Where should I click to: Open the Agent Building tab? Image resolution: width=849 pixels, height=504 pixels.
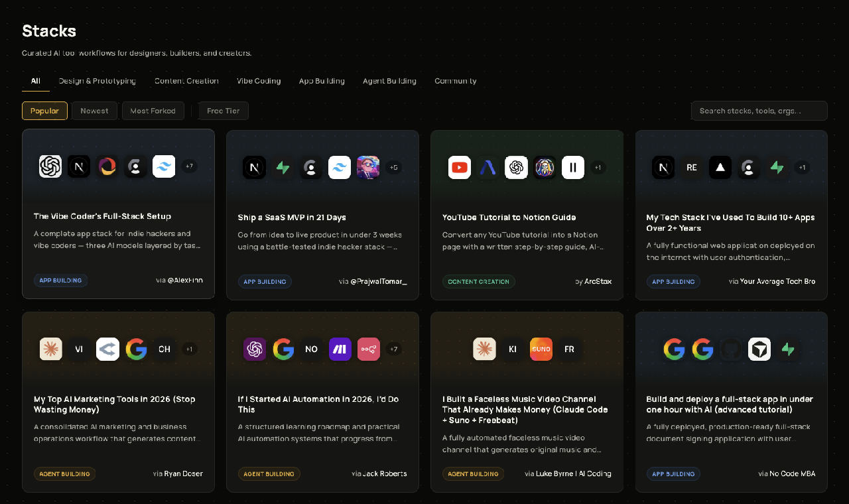(389, 81)
